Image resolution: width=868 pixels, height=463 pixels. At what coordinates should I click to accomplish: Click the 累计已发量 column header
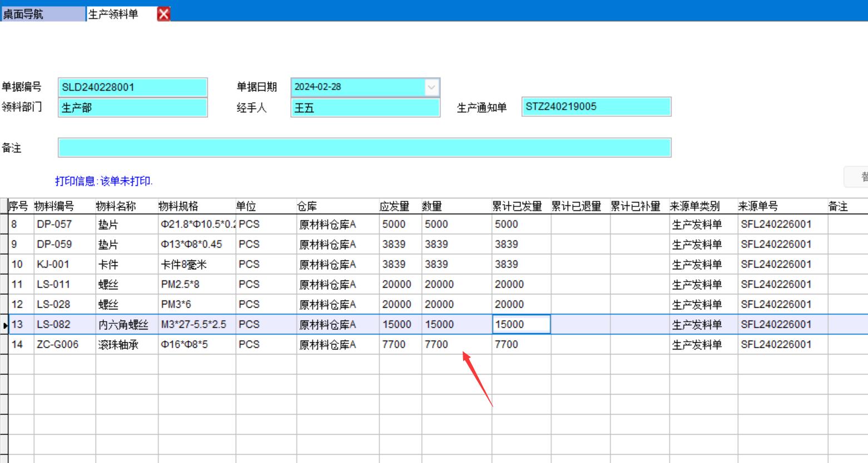[517, 206]
